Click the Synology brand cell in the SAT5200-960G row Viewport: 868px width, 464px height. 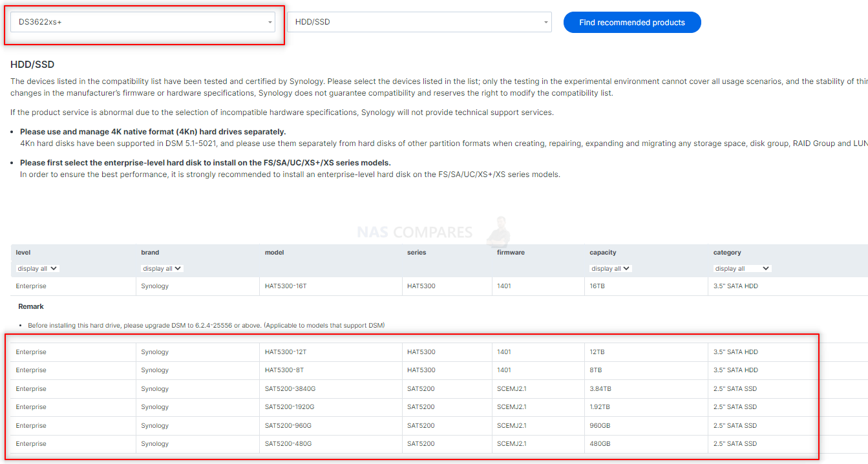click(155, 426)
